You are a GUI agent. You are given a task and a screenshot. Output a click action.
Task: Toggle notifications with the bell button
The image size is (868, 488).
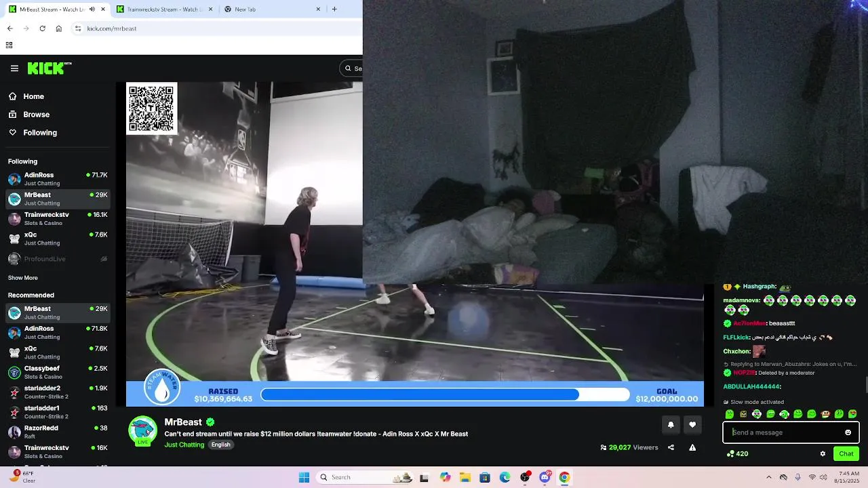(671, 424)
